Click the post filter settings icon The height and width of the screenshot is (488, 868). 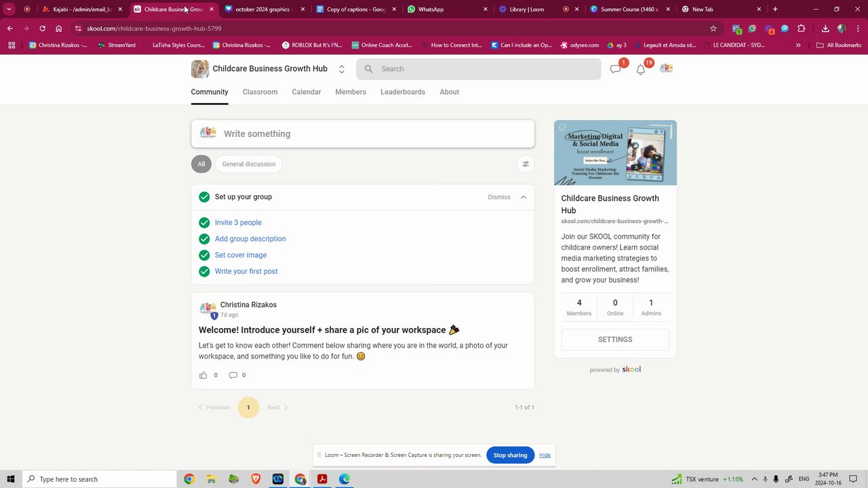point(525,164)
